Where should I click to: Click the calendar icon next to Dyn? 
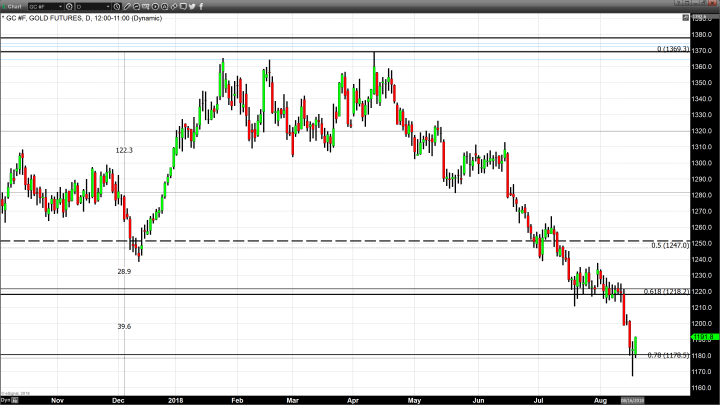click(x=15, y=400)
